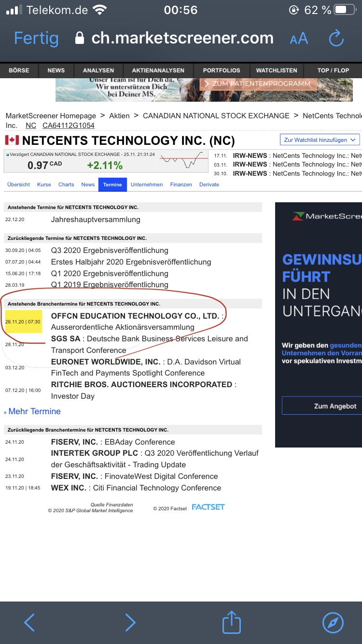Switch to the Finanzen tab
The height and width of the screenshot is (644, 362).
pos(181,184)
